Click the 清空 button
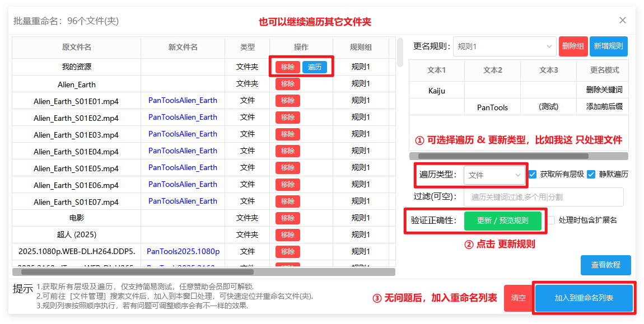644x324 pixels. tap(518, 298)
